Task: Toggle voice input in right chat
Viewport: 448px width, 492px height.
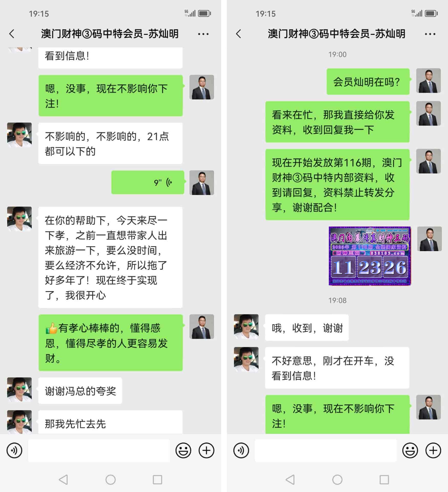Action: point(241,450)
